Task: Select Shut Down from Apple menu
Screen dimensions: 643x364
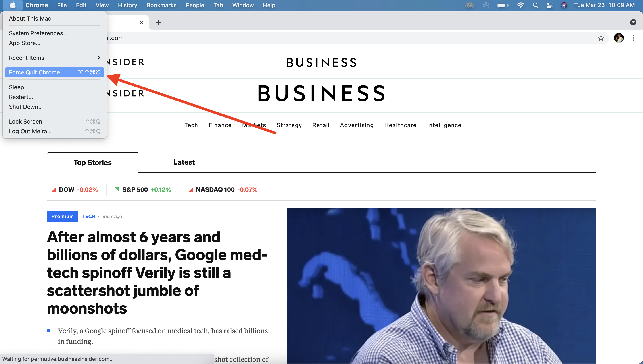Action: tap(54, 107)
